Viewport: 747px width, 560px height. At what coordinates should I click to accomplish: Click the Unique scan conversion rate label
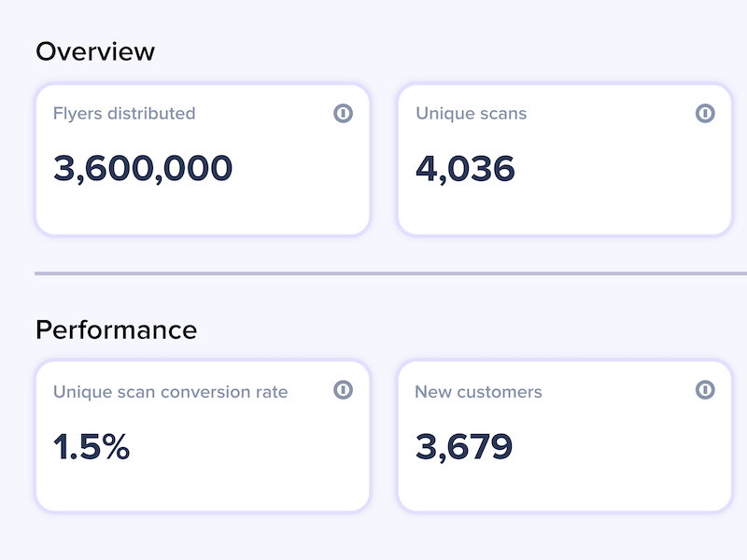[171, 392]
